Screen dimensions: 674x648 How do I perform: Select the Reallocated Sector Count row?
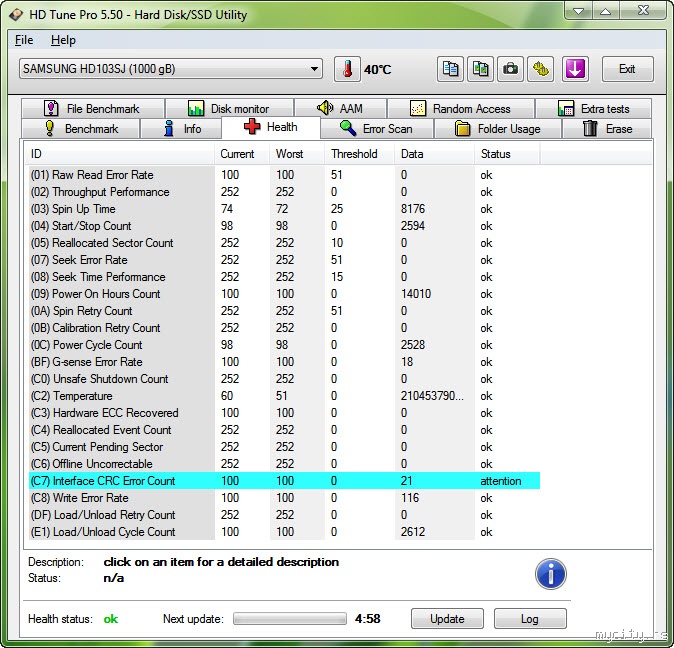(285, 243)
